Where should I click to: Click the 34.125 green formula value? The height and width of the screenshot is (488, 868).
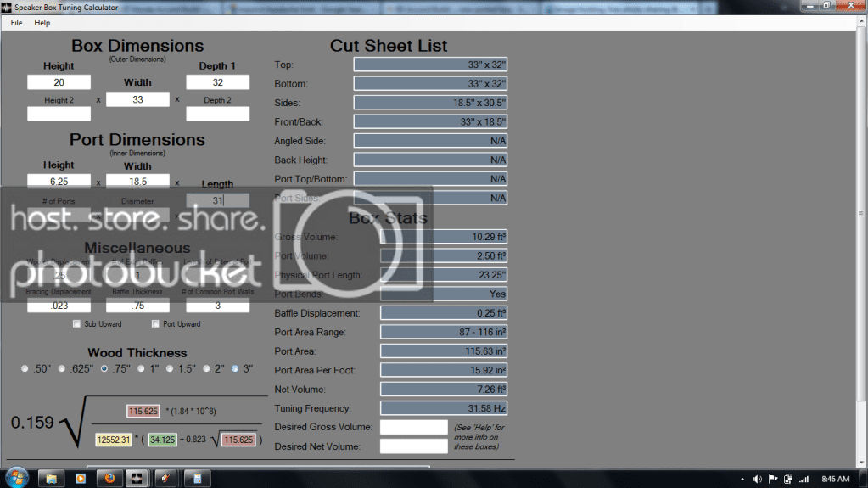click(x=162, y=440)
